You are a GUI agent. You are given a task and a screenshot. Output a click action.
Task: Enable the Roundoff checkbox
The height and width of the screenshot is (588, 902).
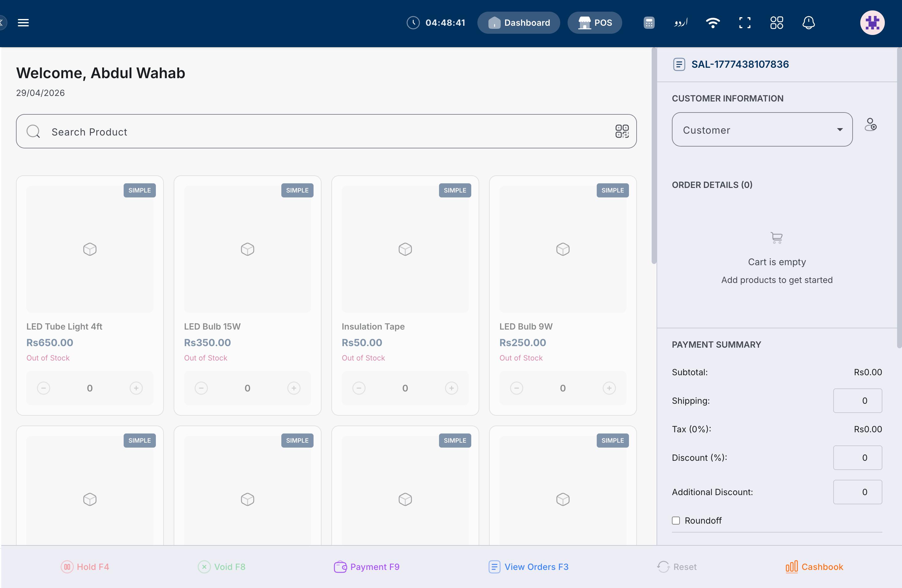point(676,521)
